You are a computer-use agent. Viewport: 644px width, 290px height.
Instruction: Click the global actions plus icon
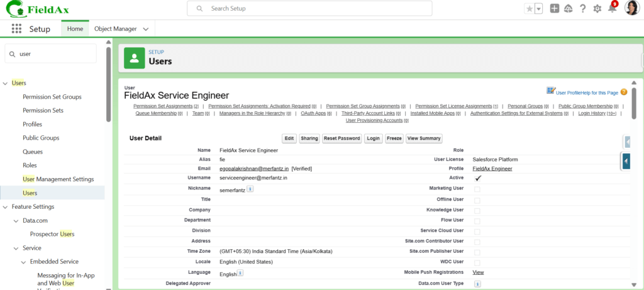555,9
